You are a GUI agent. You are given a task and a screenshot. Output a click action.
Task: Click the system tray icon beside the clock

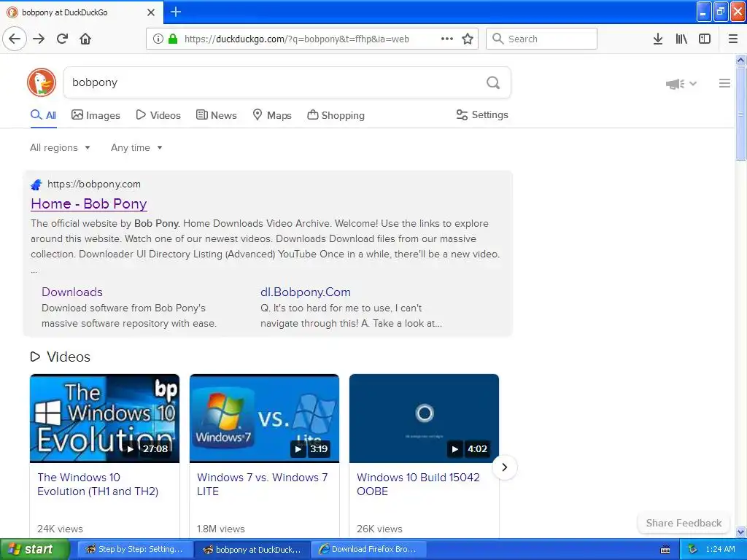click(693, 549)
